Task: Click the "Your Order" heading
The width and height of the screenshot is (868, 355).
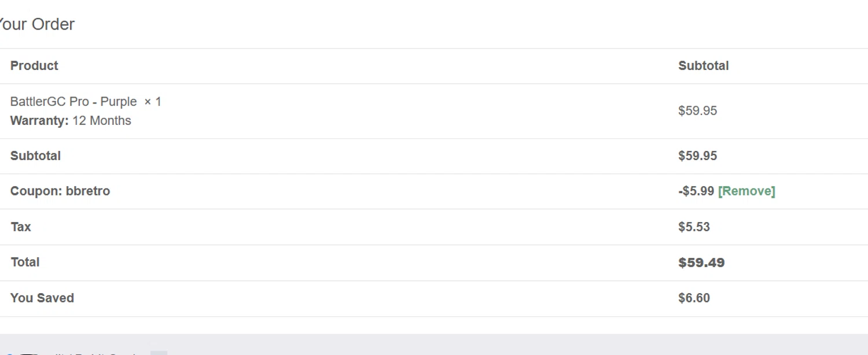Action: pyautogui.click(x=36, y=24)
